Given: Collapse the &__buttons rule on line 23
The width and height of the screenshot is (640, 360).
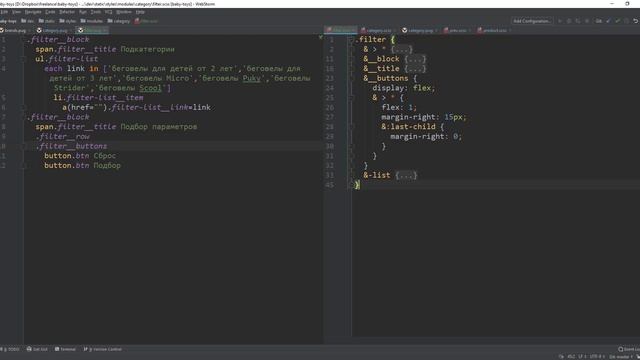Looking at the screenshot, I should (351, 78).
